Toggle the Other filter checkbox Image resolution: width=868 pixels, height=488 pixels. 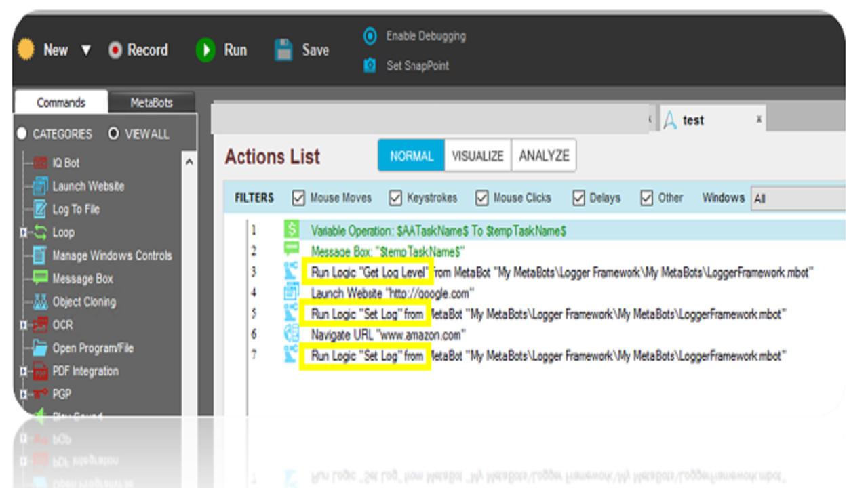pos(647,198)
